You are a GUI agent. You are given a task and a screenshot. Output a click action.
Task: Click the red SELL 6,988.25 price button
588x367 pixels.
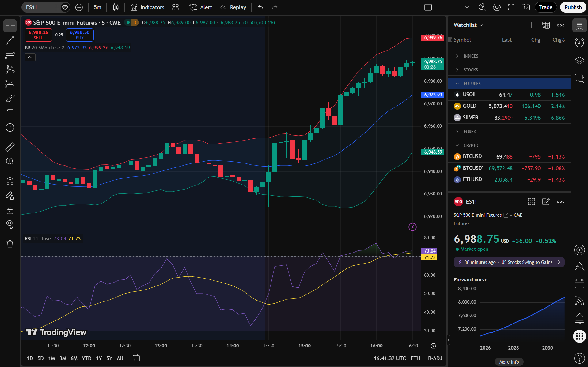pyautogui.click(x=38, y=35)
